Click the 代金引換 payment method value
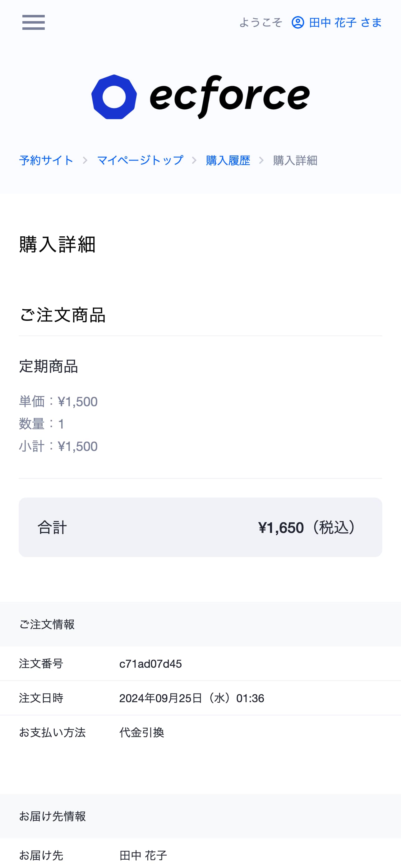401x868 pixels. pyautogui.click(x=142, y=733)
